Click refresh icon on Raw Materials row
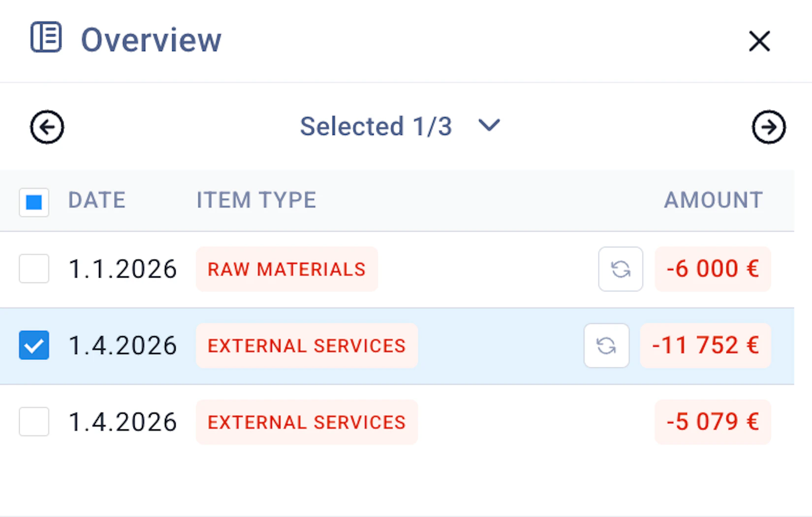Viewport: 812px width, 517px height. click(x=620, y=269)
